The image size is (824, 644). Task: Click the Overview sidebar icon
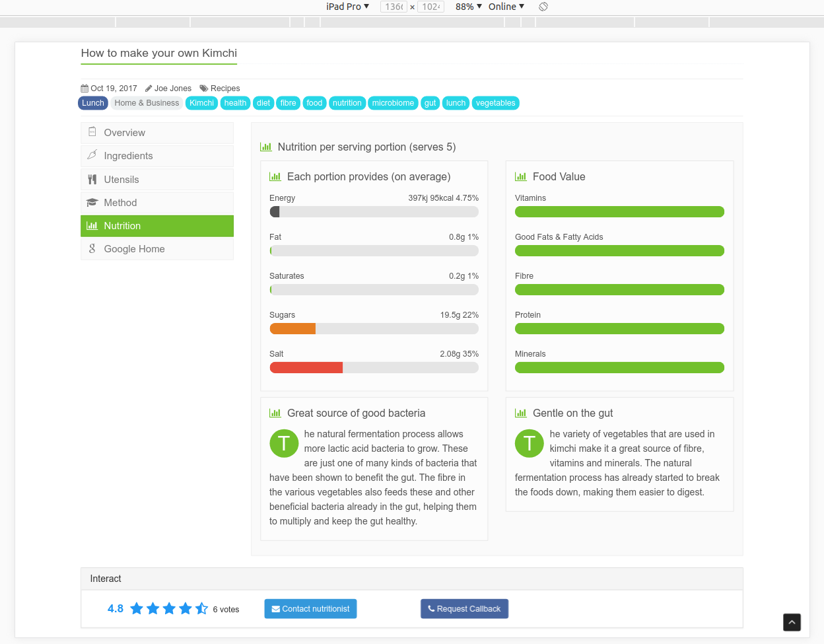(92, 132)
